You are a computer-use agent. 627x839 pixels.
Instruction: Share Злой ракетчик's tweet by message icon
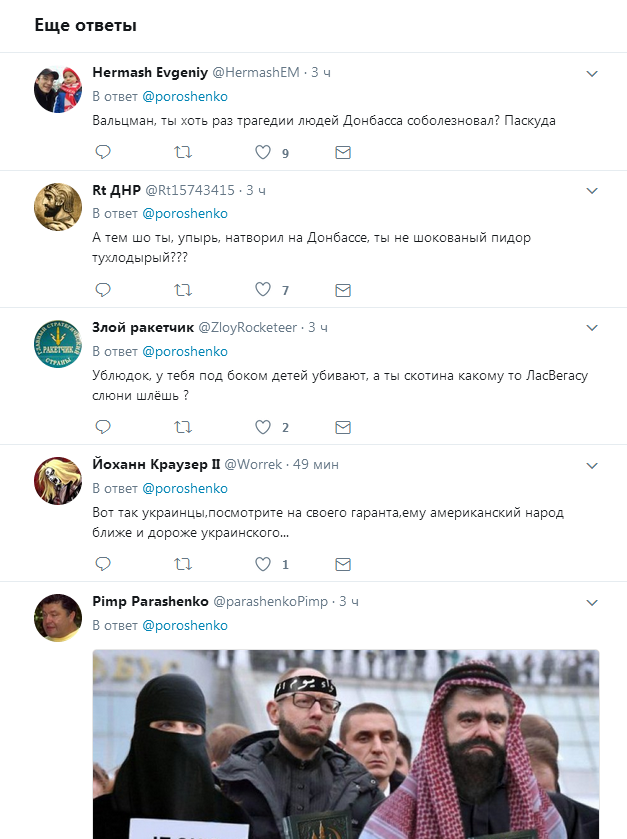(x=343, y=426)
